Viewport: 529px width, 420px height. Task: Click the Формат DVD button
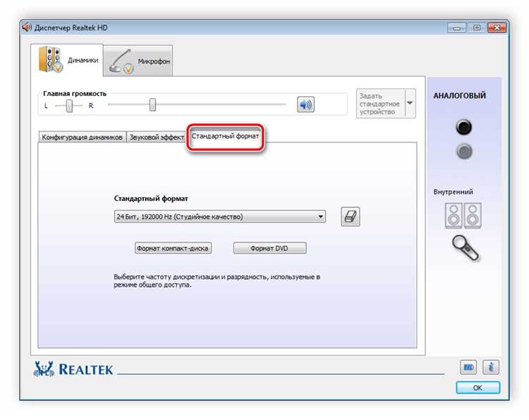click(269, 248)
